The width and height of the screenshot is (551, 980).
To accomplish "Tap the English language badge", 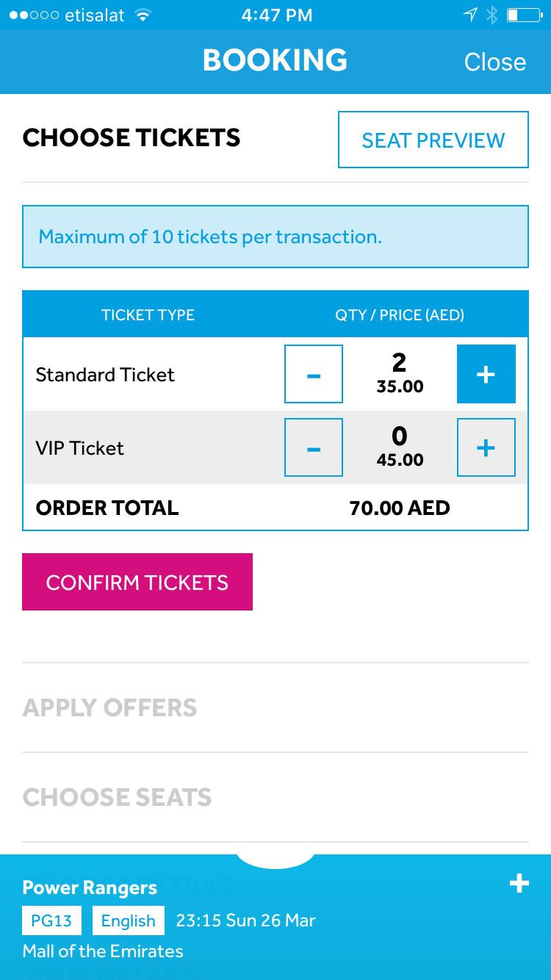I will pyautogui.click(x=129, y=920).
